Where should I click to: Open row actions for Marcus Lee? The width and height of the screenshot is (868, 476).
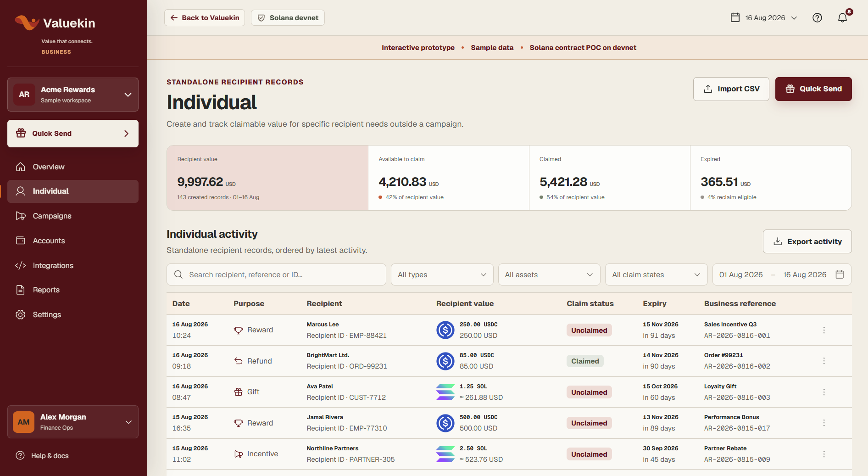[824, 330]
